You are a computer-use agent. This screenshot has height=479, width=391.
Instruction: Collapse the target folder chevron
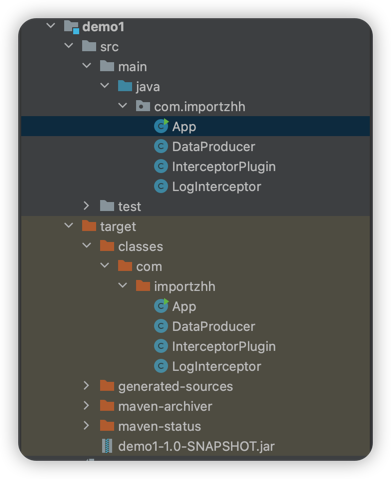(x=69, y=226)
